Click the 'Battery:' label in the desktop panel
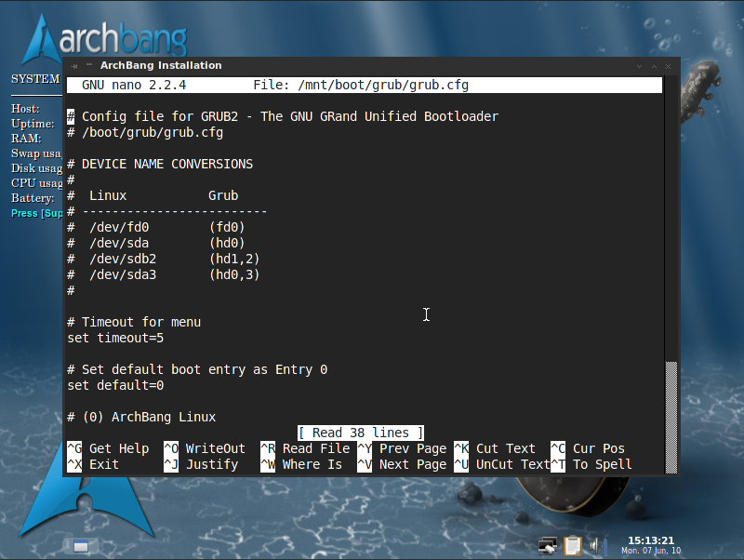 coord(33,198)
